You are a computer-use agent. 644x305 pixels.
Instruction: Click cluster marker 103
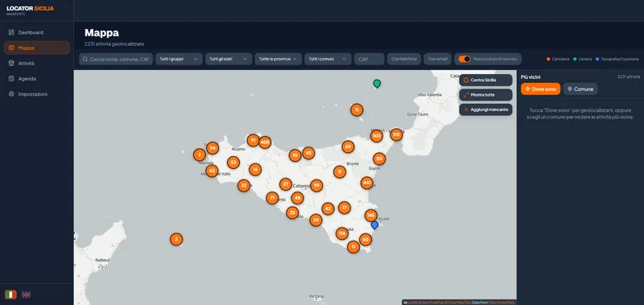(377, 136)
